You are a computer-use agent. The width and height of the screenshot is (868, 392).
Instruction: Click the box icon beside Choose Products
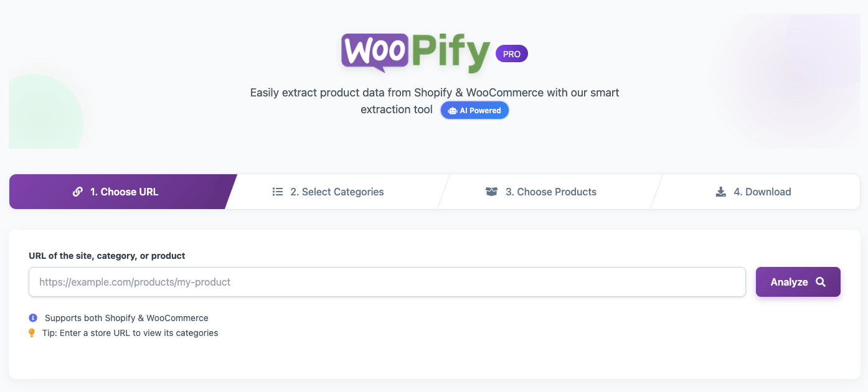tap(491, 192)
